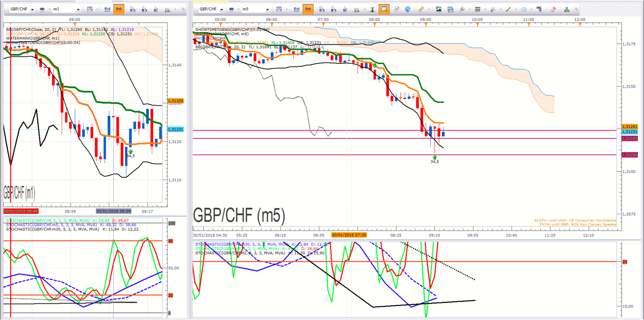644x320 pixels.
Task: Open the m1 chart toolbar overflow options
Action: tap(183, 9)
